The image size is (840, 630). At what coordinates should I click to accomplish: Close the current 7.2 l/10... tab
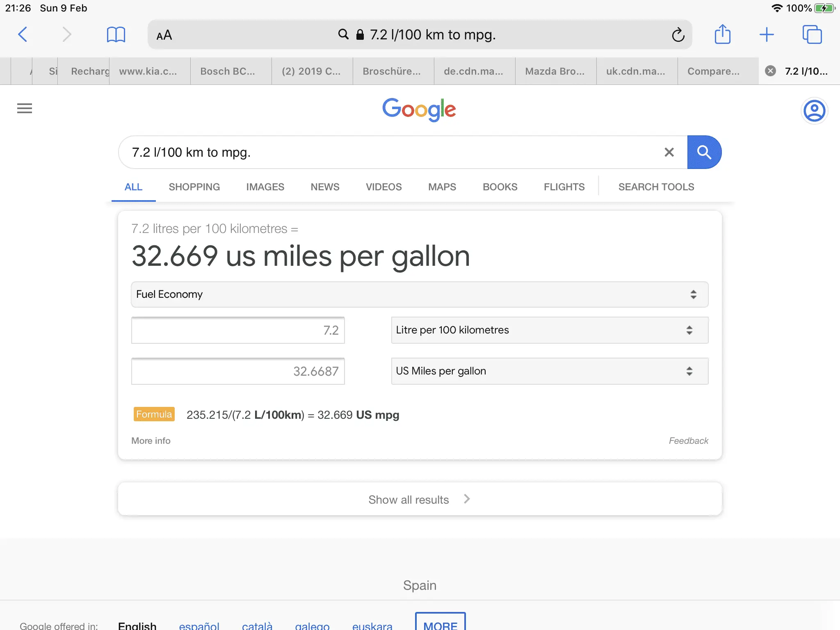[x=771, y=71]
